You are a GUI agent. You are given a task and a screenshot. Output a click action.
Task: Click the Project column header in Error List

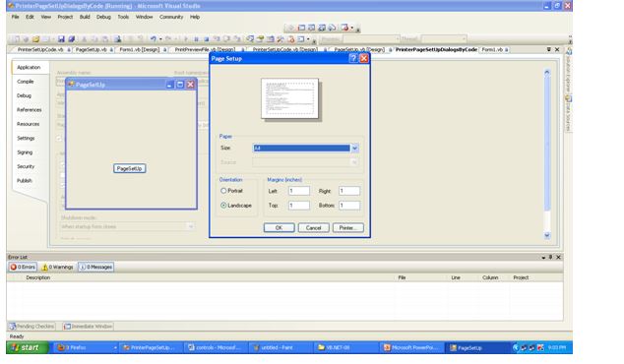point(521,277)
